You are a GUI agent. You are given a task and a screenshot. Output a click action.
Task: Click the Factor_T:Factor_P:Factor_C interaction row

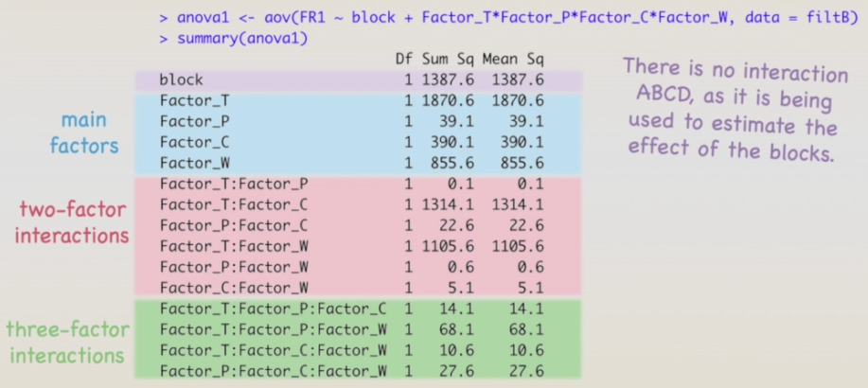coord(274,309)
